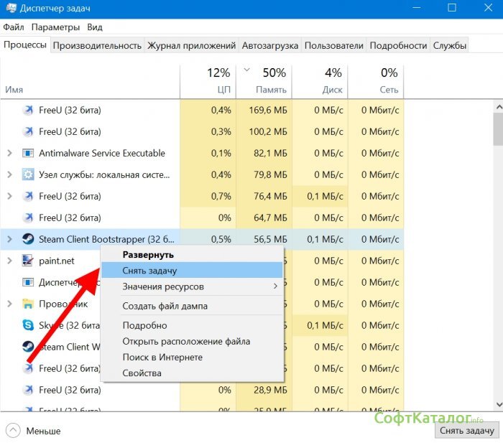This screenshot has width=503, height=448.
Task: Sort by the Диск column header
Action: (320, 82)
